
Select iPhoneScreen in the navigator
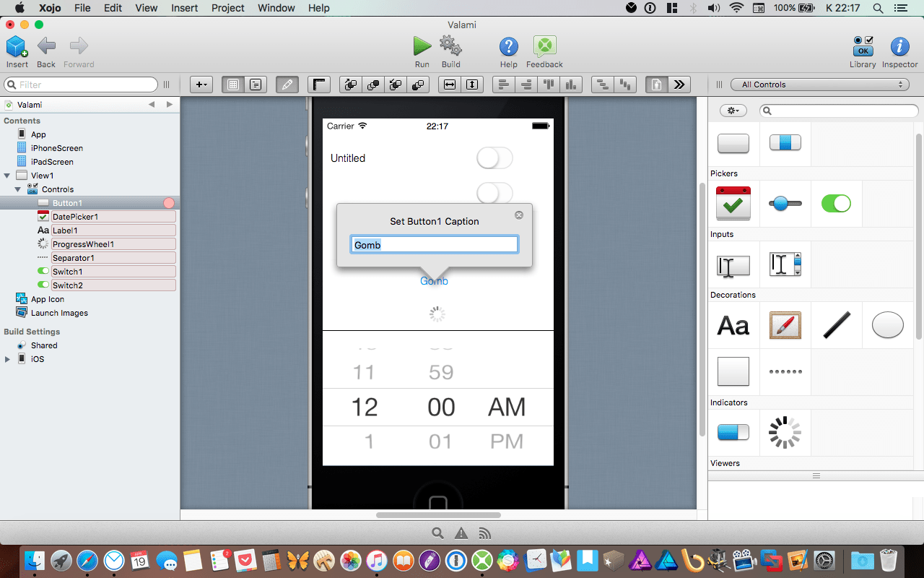[57, 148]
